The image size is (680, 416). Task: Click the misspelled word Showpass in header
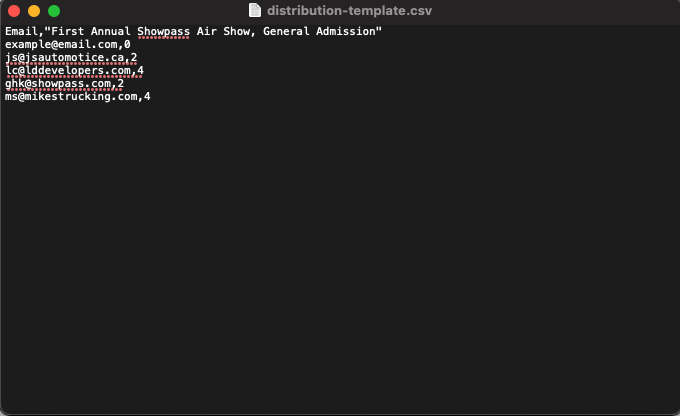pos(163,31)
